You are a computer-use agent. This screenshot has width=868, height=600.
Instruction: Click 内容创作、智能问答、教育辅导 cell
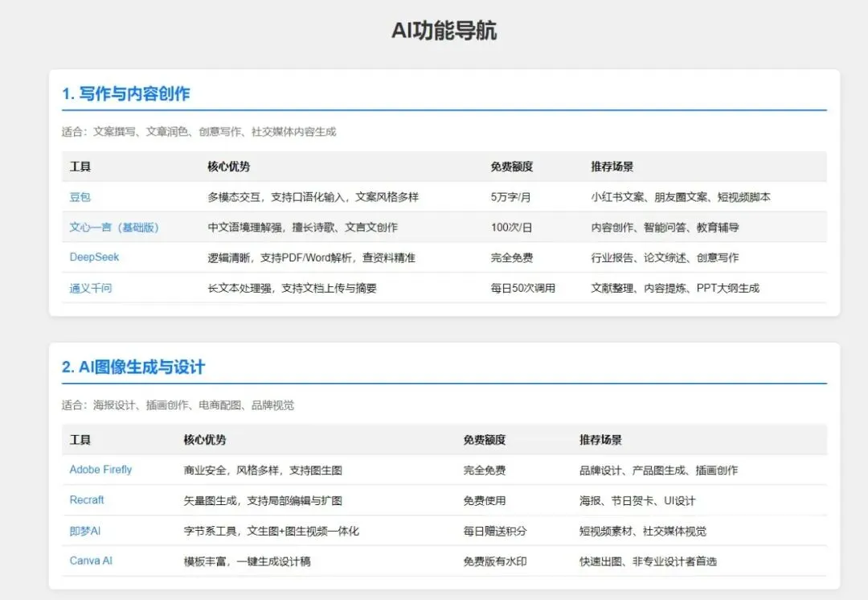pos(665,227)
